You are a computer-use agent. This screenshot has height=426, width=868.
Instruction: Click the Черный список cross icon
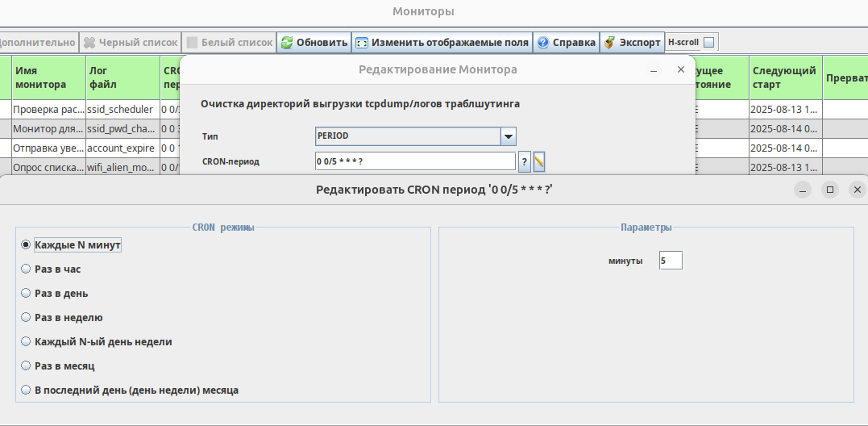(89, 43)
